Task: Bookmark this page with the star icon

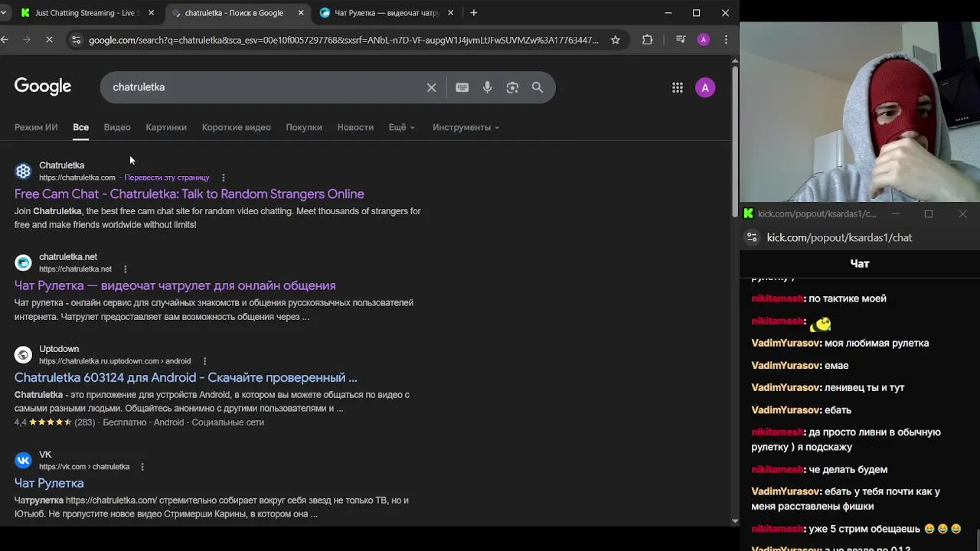Action: (615, 40)
